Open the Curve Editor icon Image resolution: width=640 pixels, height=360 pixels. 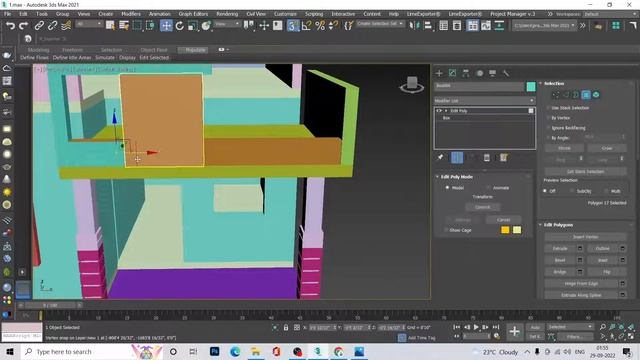pos(486,26)
